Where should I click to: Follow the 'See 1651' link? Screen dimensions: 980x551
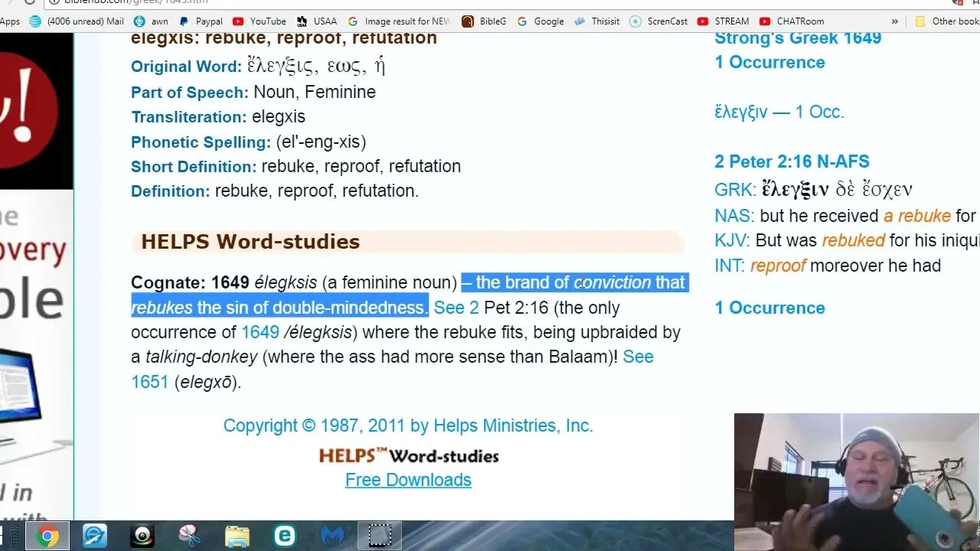click(638, 357)
